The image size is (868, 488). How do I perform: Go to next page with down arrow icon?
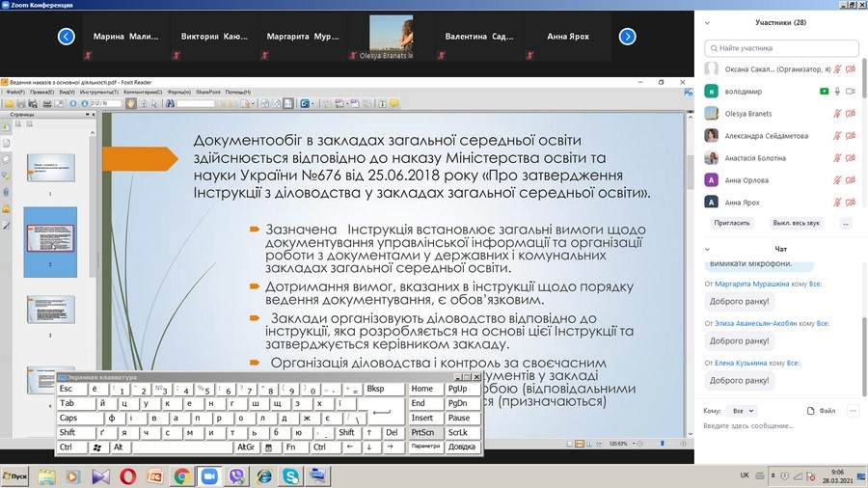coord(84,103)
